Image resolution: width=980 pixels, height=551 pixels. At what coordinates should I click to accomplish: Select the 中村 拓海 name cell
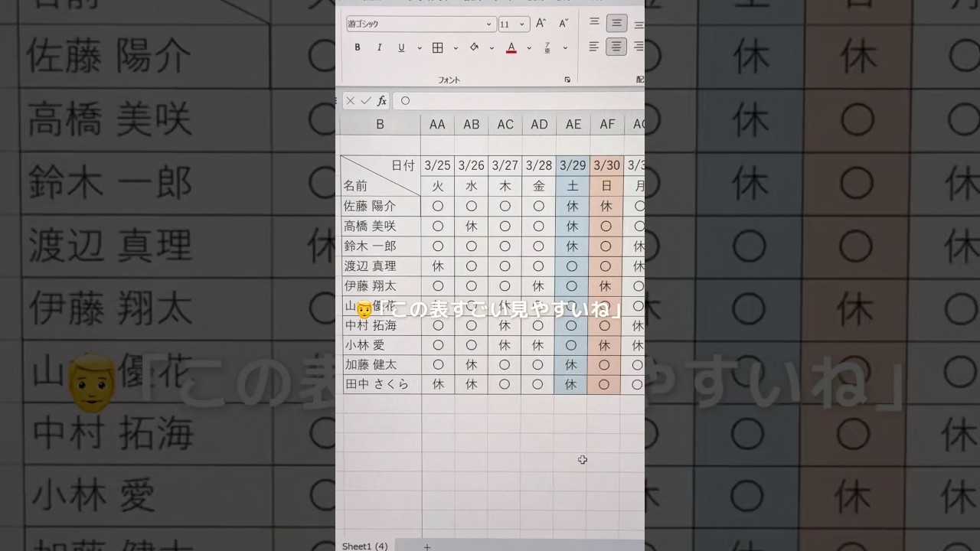[381, 325]
